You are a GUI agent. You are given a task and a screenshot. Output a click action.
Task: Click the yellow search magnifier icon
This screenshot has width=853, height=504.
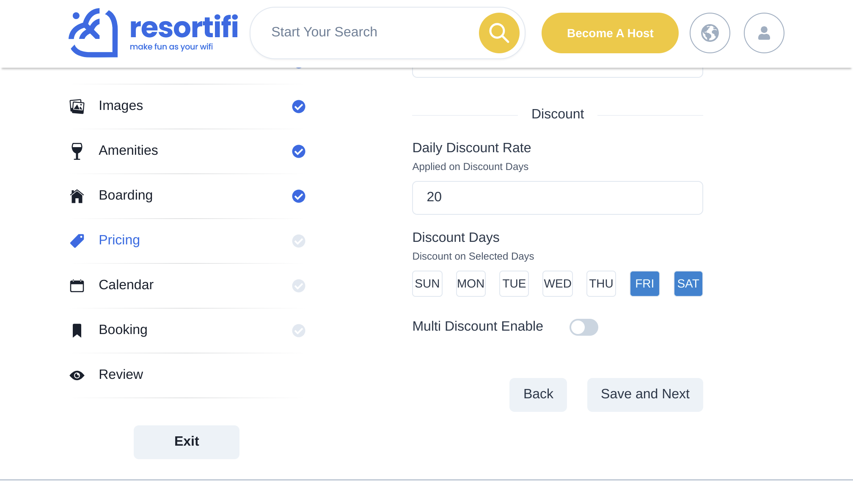[x=499, y=33]
